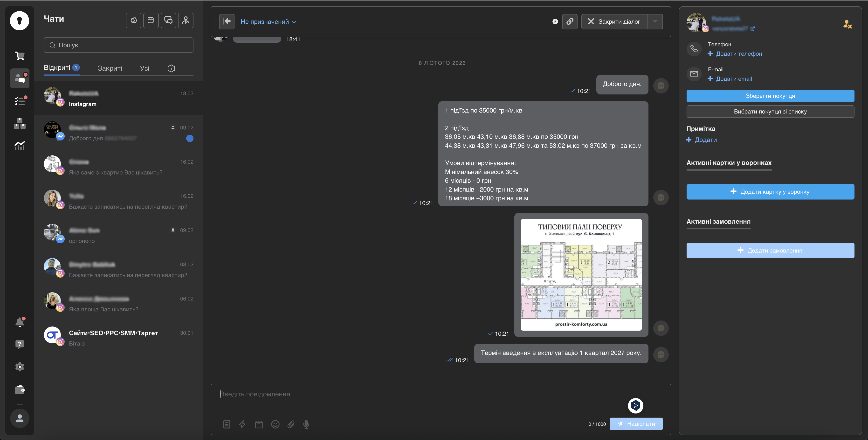Screen dimensions: 868x440
Task: Collapse the chat panel with arrow button
Action: (227, 21)
